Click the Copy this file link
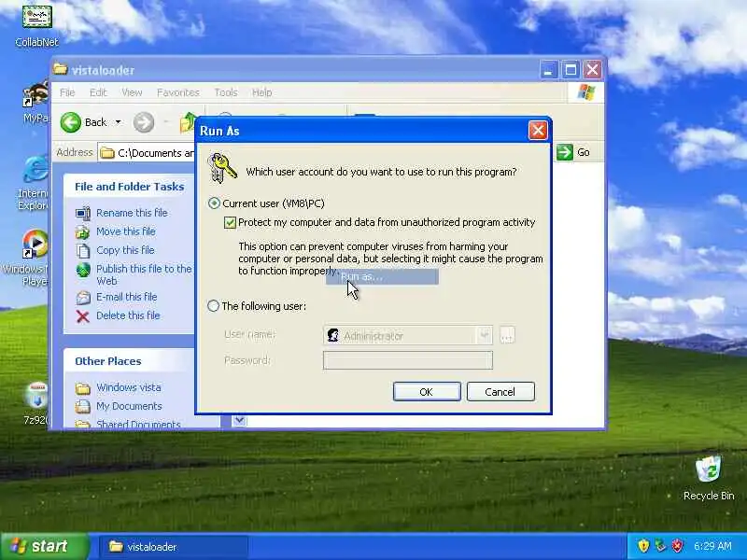This screenshot has height=560, width=747. tap(125, 250)
